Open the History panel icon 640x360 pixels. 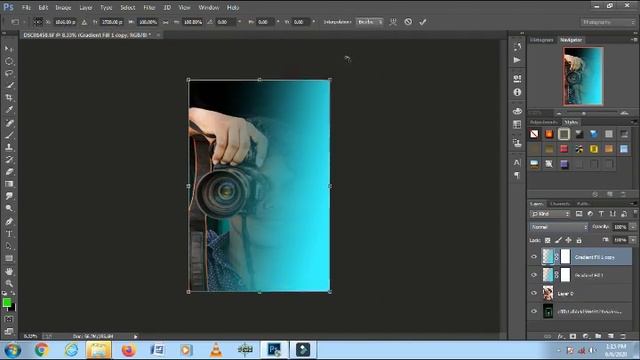click(517, 47)
